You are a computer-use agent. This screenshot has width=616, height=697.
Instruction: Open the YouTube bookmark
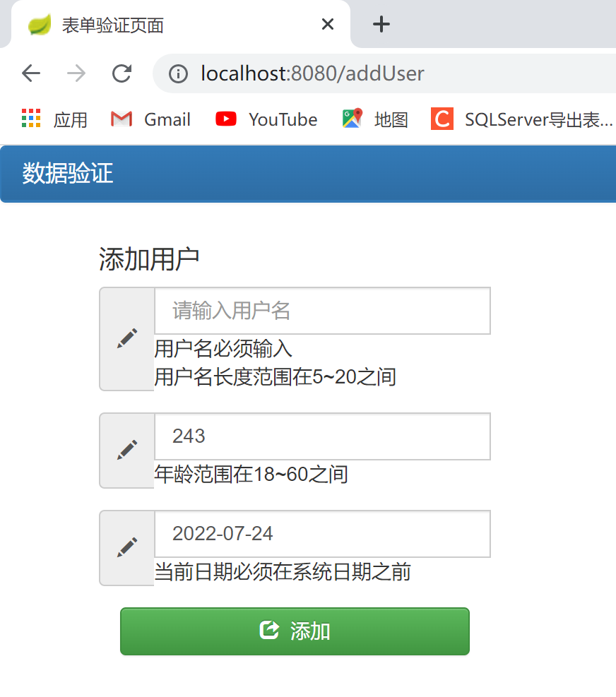266,119
